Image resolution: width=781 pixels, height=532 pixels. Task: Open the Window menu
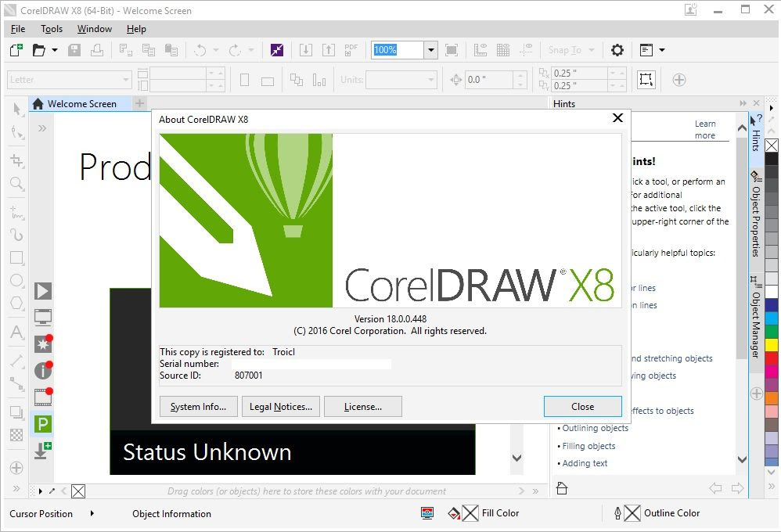click(x=95, y=29)
